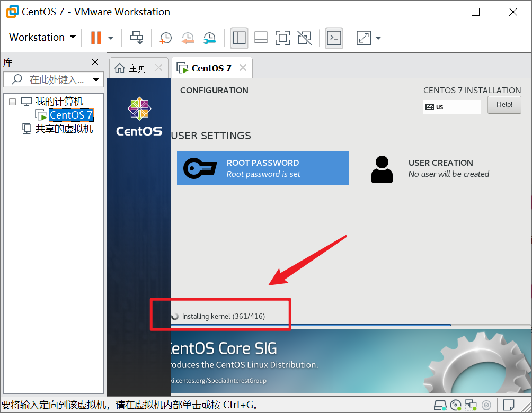Close the 主页 tab
Viewport: 532px width, 413px height.
pos(158,67)
